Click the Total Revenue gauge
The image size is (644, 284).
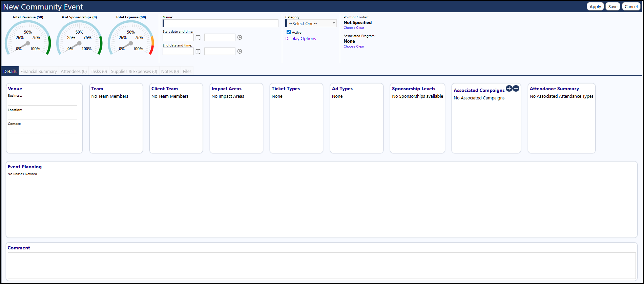coord(28,37)
